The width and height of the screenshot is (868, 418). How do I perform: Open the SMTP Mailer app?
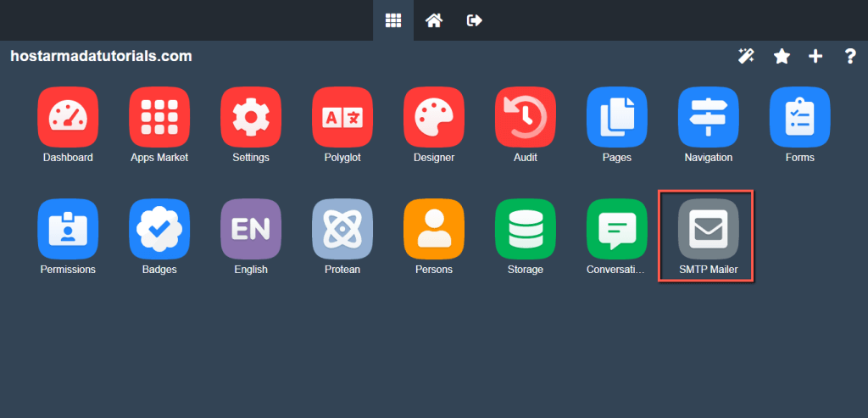[x=709, y=229]
